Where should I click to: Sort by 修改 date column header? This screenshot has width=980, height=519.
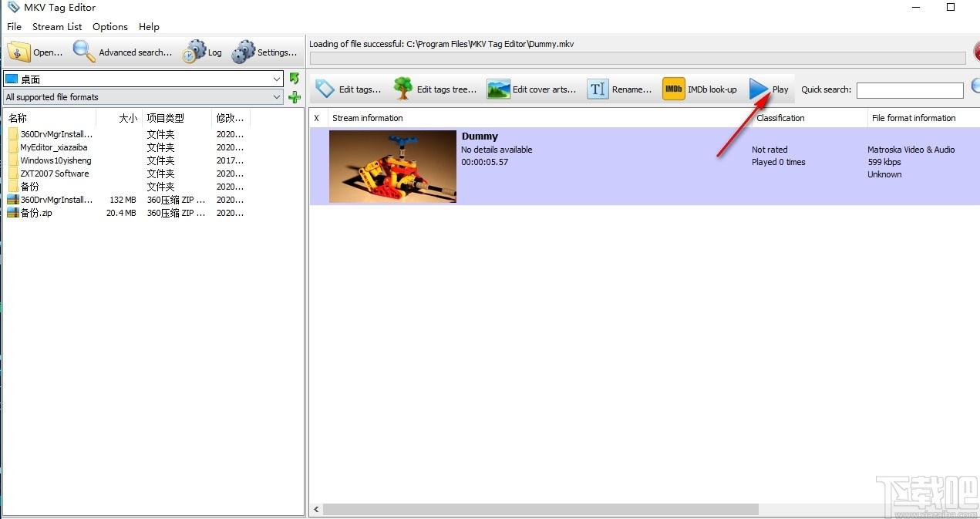pos(231,118)
